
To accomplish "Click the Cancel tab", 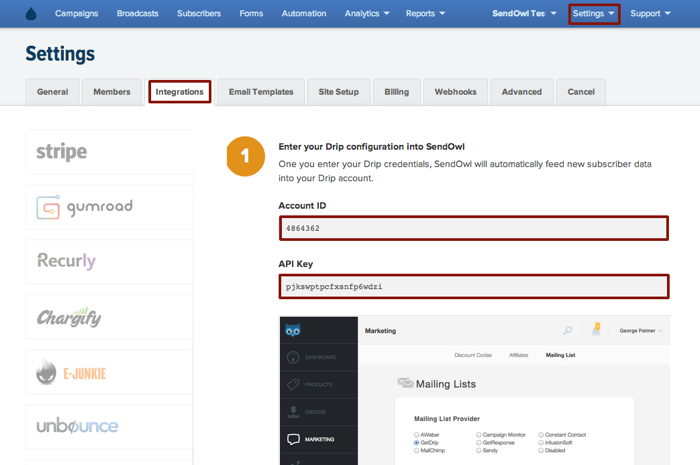I will pyautogui.click(x=581, y=92).
